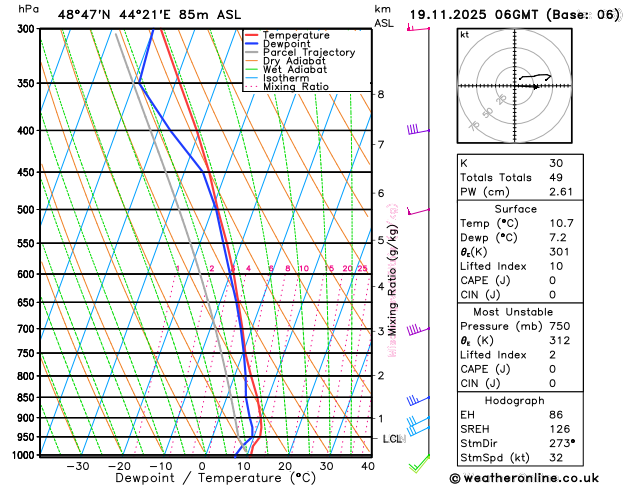Click the Most Unstable CIN (J) label
The height and width of the screenshot is (486, 629).
480,383
